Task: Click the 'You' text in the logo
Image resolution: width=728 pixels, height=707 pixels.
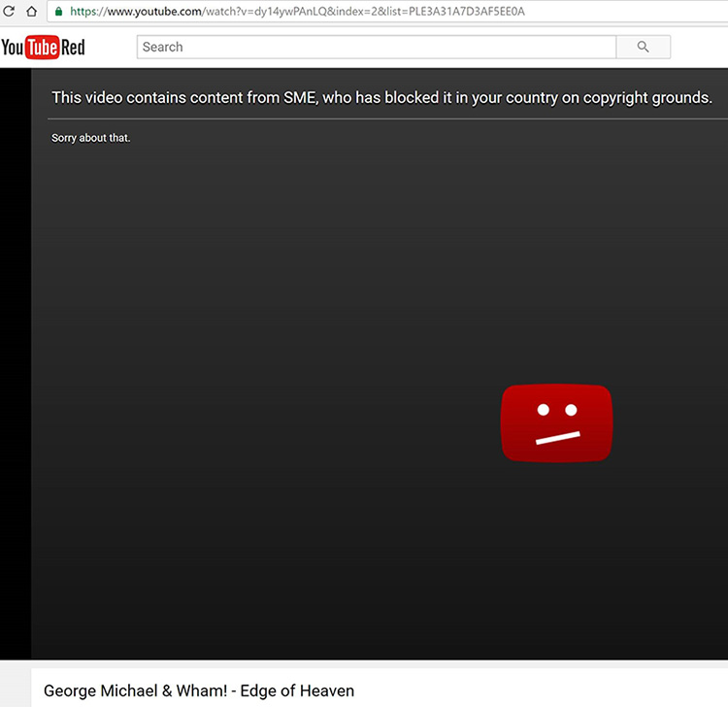Action: [x=13, y=48]
